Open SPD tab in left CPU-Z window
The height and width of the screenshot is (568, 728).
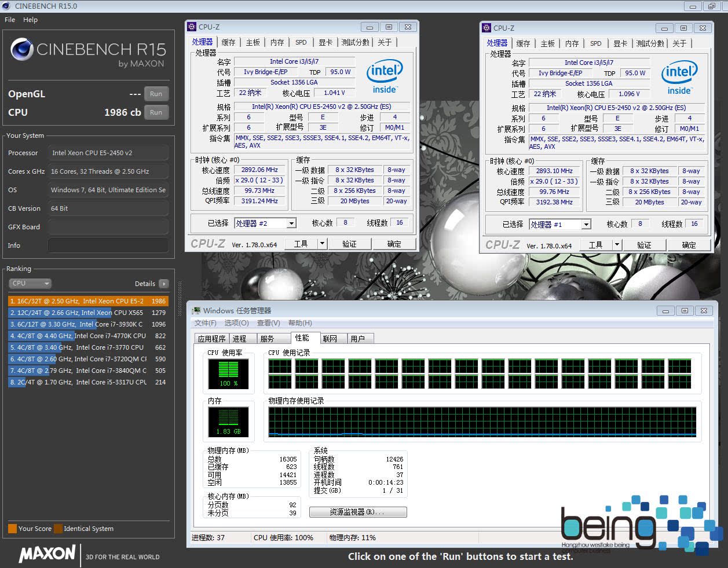(301, 42)
